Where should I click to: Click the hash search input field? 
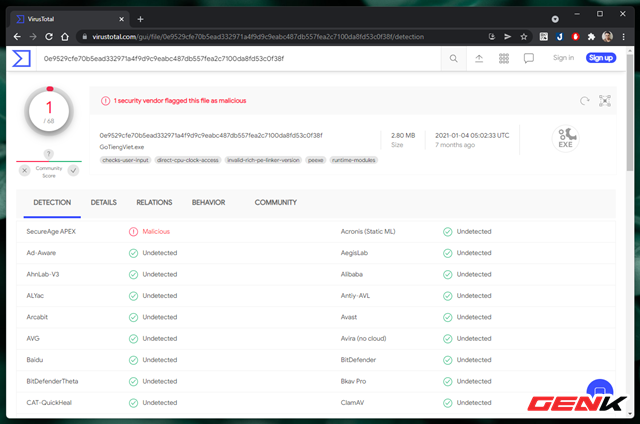tap(239, 58)
